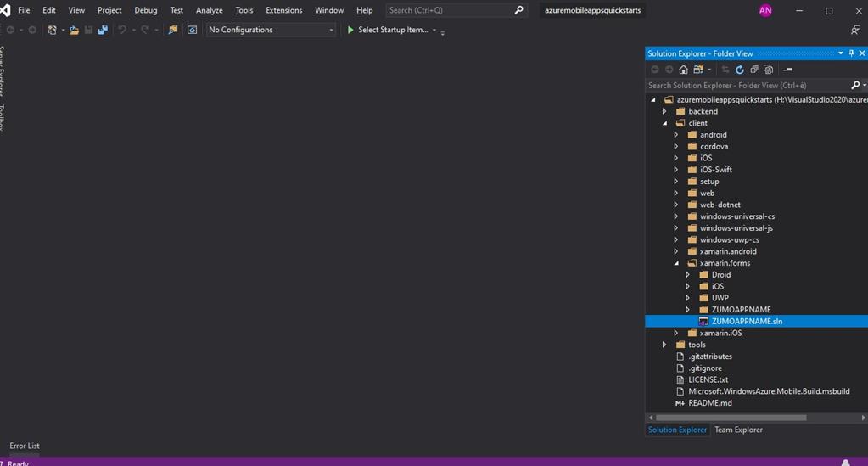This screenshot has width=868, height=466.
Task: Select the xamarin.android folder
Action: pyautogui.click(x=728, y=251)
